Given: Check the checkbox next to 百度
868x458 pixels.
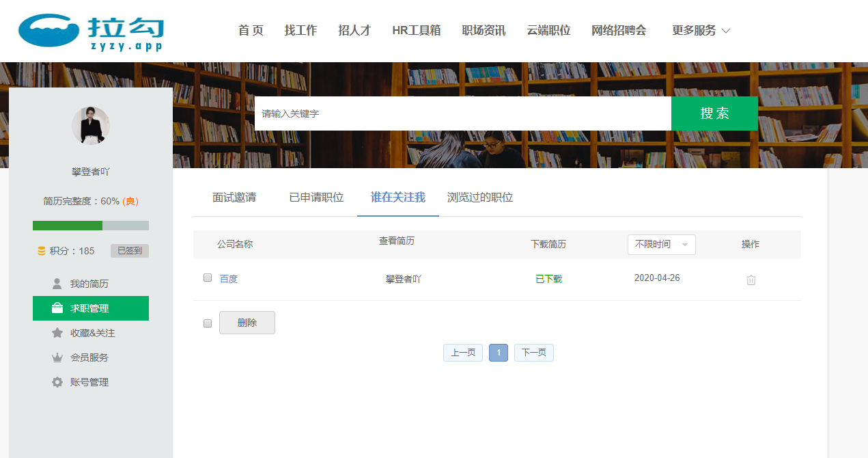Looking at the screenshot, I should point(208,278).
